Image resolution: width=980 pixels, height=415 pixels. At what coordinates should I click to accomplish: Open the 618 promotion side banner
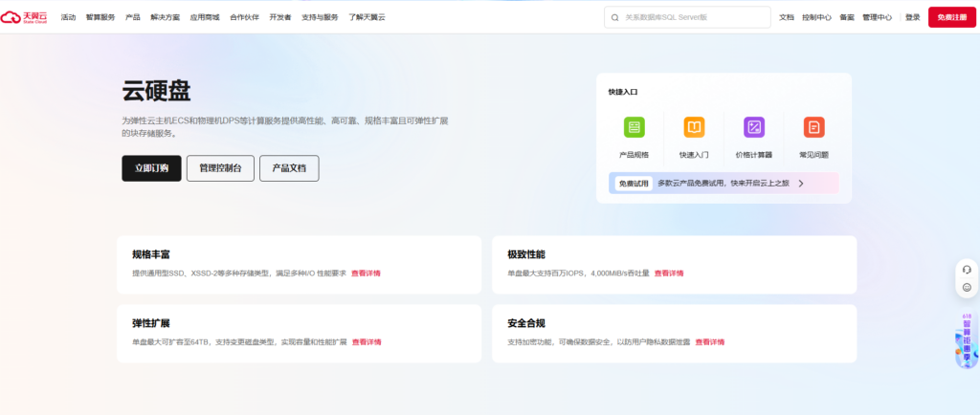967,341
